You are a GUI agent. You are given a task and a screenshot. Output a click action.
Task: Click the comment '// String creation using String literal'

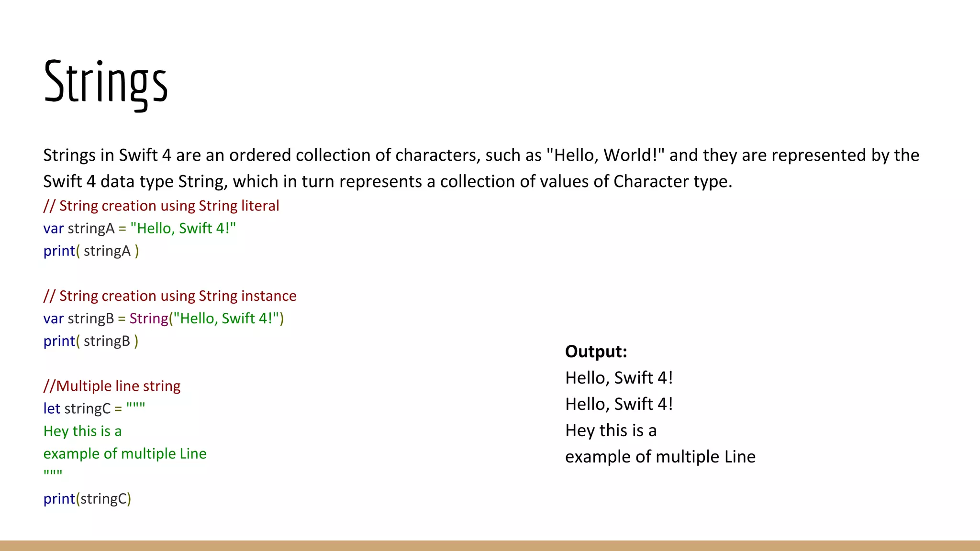point(161,206)
